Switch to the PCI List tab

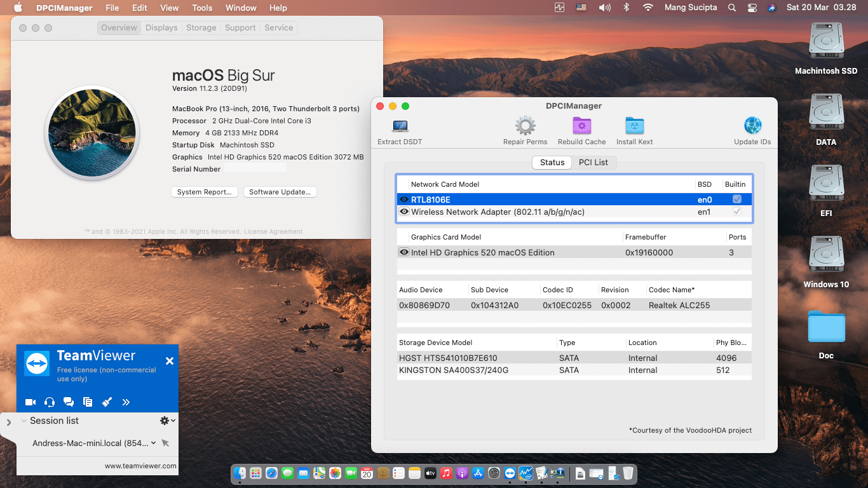(x=593, y=162)
